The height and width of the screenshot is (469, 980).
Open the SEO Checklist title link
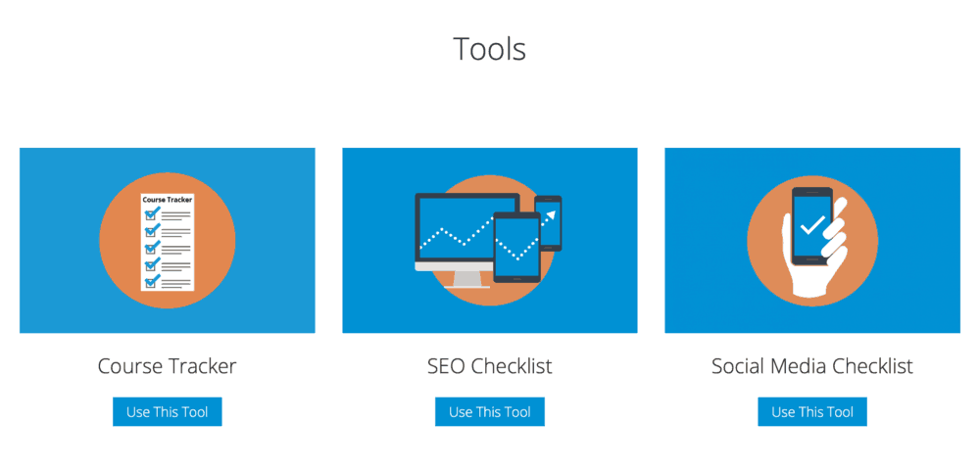point(489,366)
